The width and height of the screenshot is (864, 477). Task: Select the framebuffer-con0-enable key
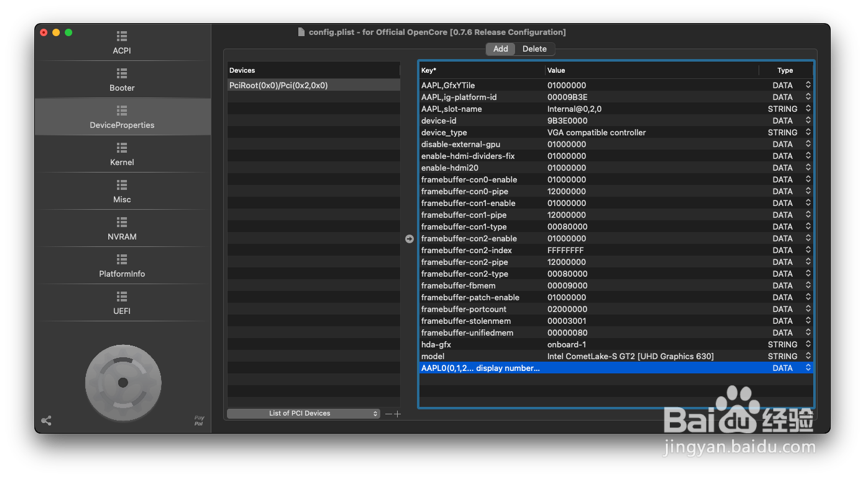point(469,180)
